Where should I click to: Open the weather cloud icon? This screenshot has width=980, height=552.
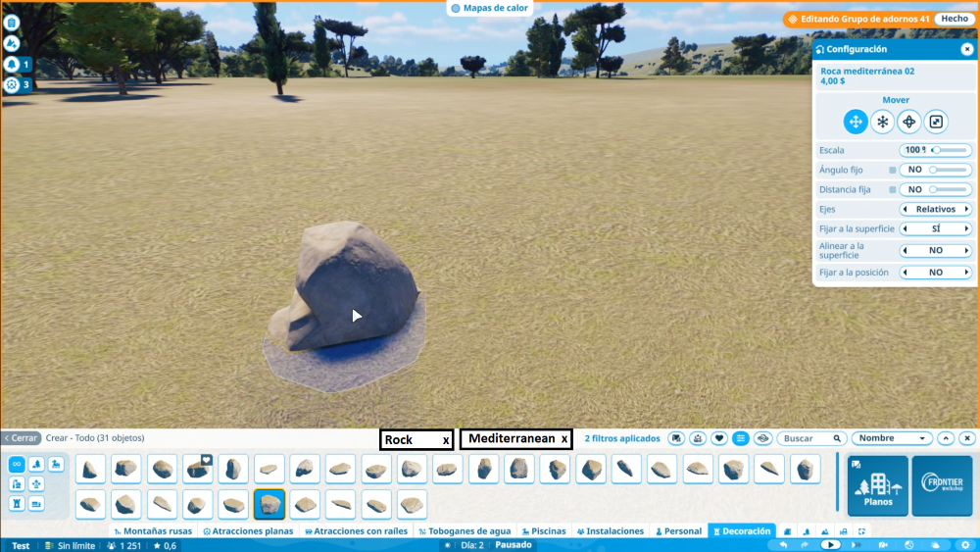[936, 545]
